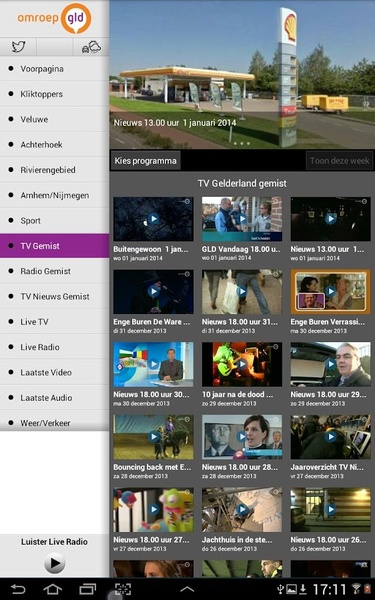375x600 pixels.
Task: Open Live TV menu item
Action: coord(54,321)
